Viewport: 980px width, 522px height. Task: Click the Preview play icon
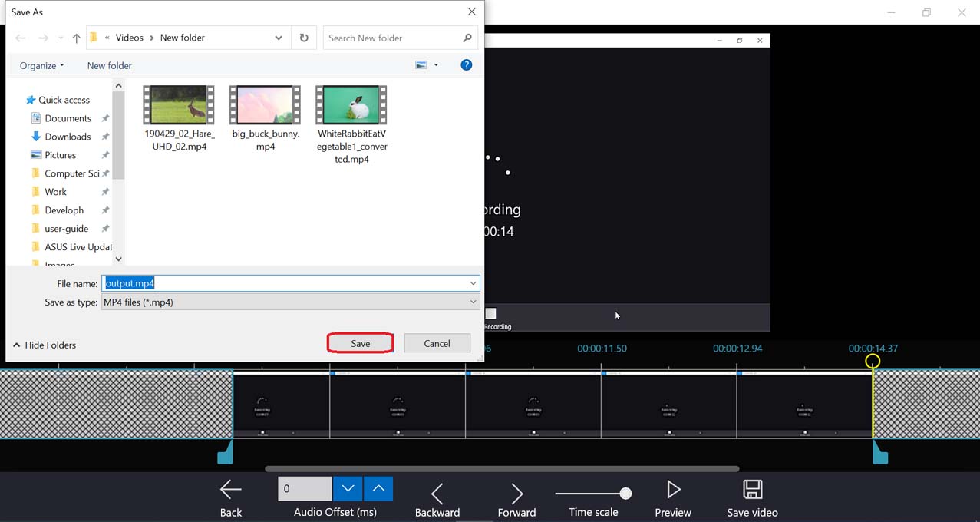673,490
